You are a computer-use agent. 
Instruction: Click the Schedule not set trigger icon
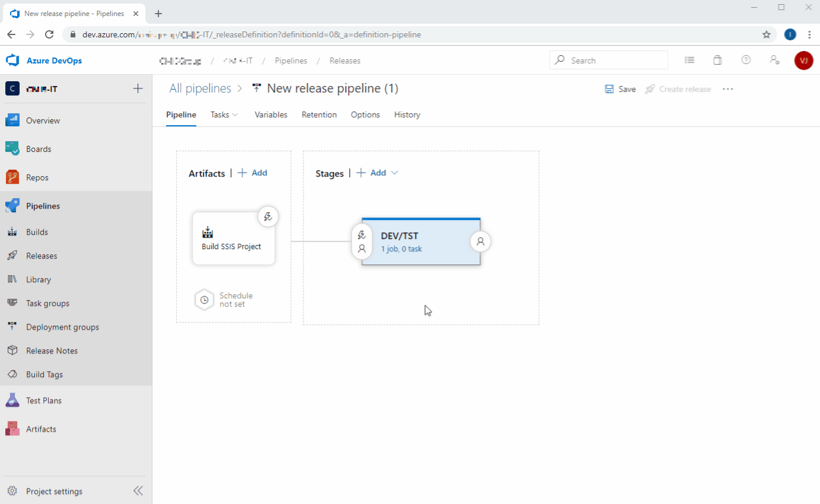point(205,299)
